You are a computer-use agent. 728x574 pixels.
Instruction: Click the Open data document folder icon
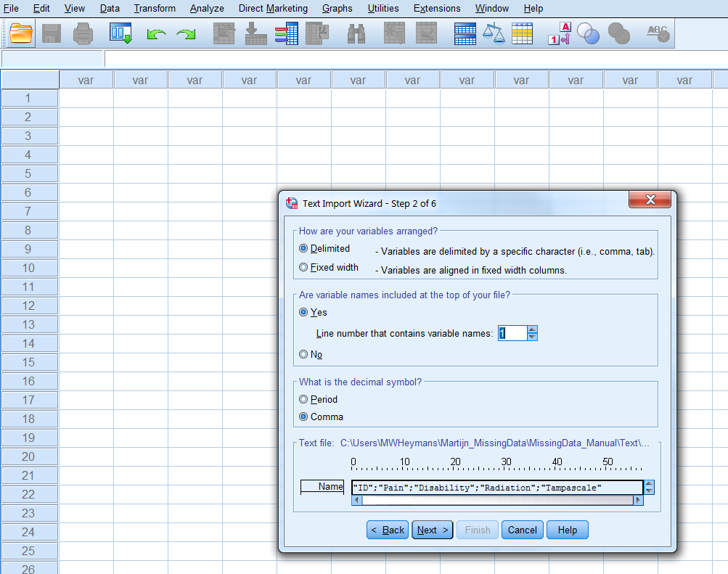(22, 33)
